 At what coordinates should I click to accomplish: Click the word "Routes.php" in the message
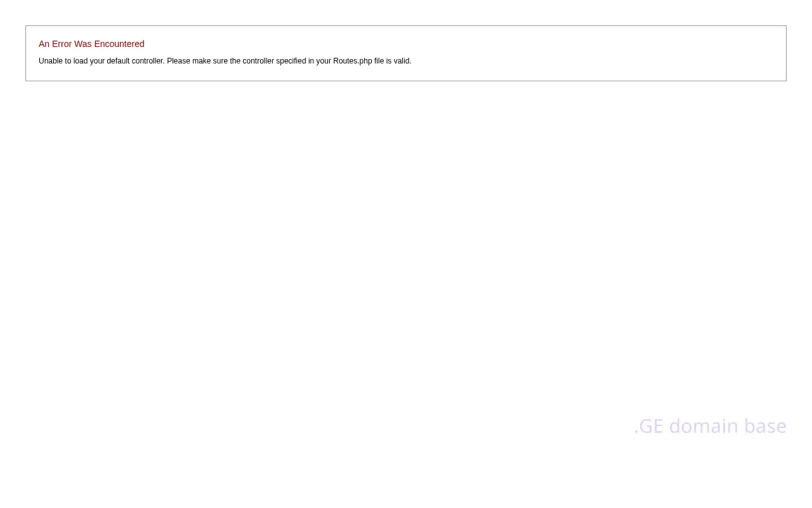352,61
